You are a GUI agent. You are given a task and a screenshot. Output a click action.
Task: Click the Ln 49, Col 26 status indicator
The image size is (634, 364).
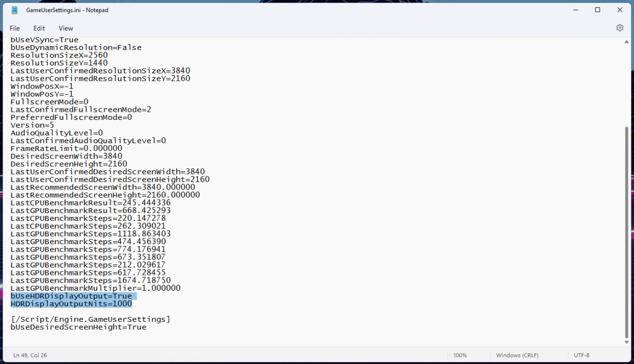(30, 355)
